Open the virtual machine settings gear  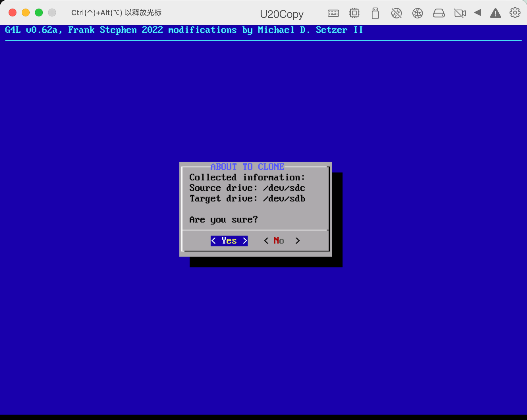pyautogui.click(x=514, y=13)
